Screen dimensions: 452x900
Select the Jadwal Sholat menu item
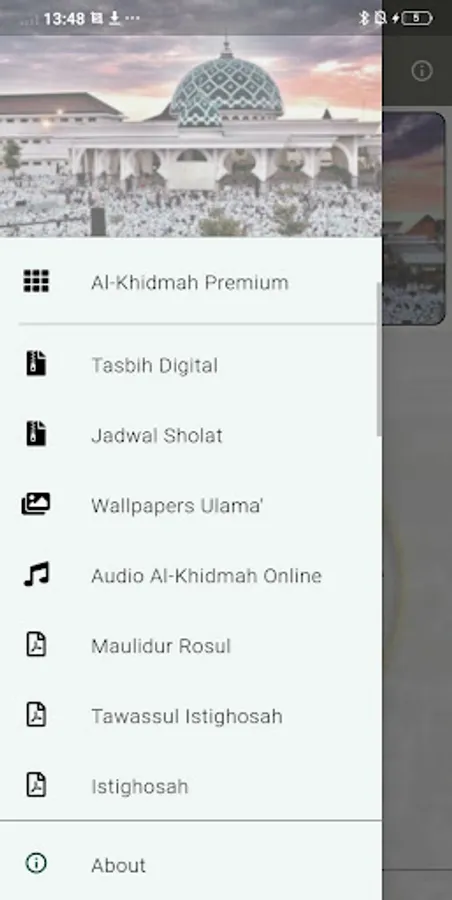[191, 435]
